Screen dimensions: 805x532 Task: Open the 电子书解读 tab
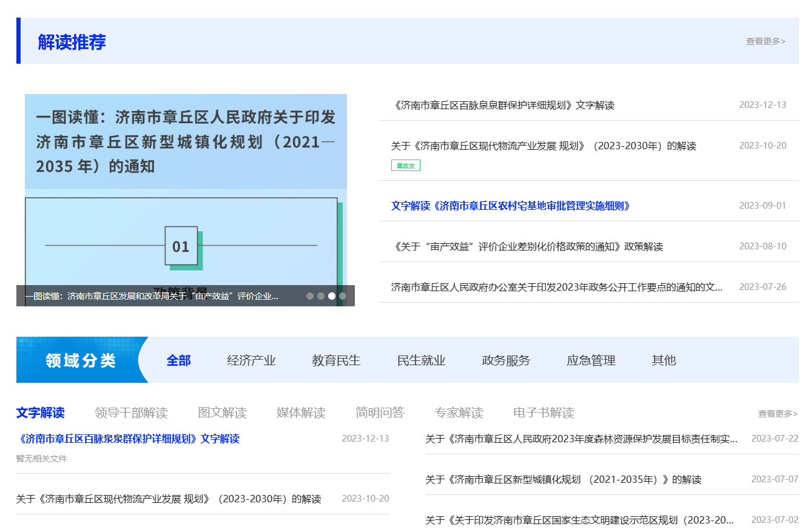(x=544, y=413)
